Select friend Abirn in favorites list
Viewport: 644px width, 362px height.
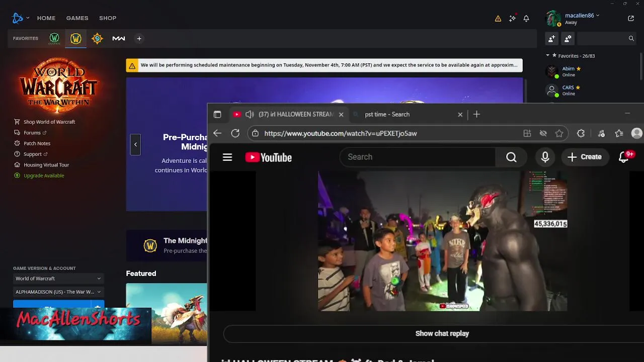click(569, 71)
